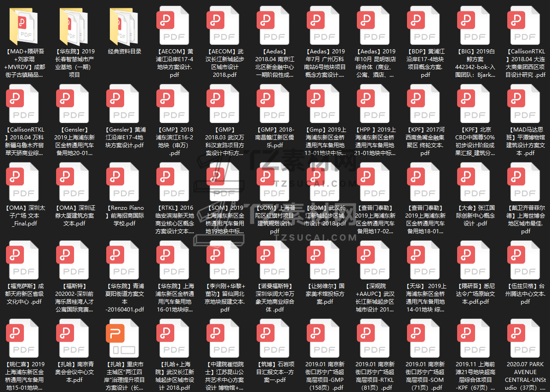Select 【BIG】2019白鲸方案 PDF icon
Screen dimensions: 550x392
(474, 26)
